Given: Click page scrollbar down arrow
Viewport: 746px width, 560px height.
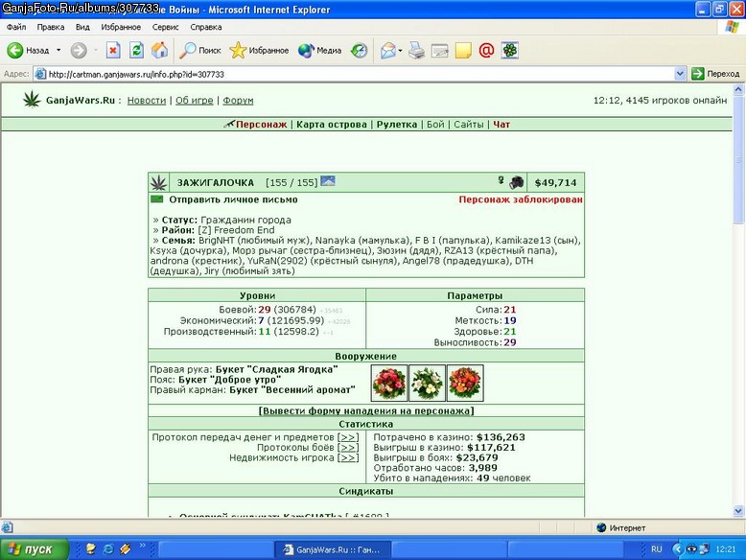Looking at the screenshot, I should click(x=738, y=511).
